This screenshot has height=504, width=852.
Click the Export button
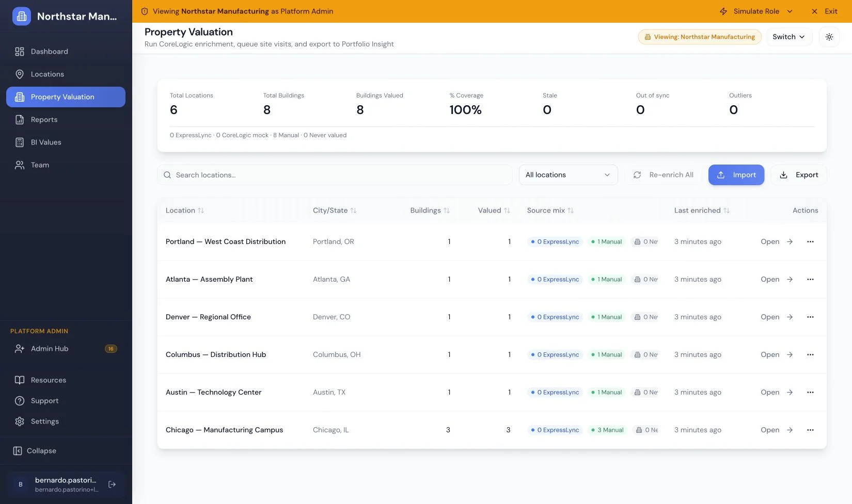799,175
